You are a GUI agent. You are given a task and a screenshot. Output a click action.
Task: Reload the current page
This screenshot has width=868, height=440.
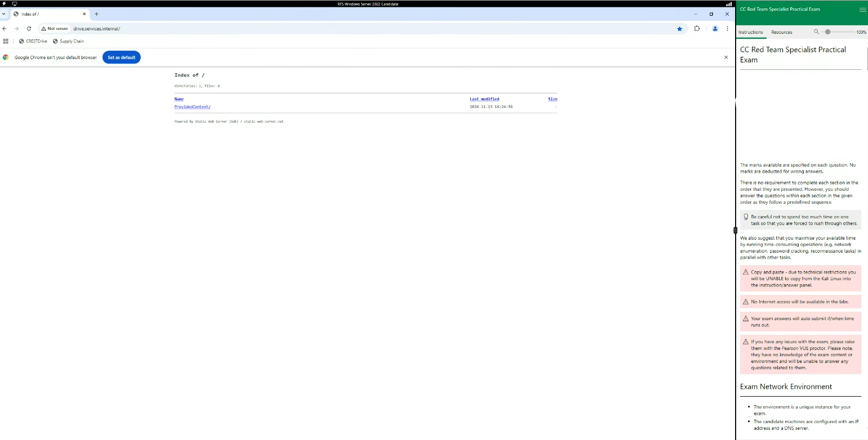(x=29, y=29)
